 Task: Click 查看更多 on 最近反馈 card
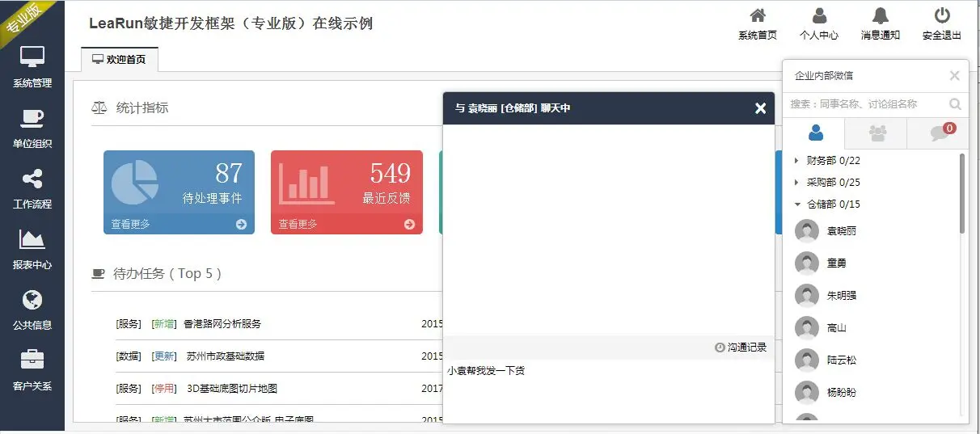tap(298, 225)
